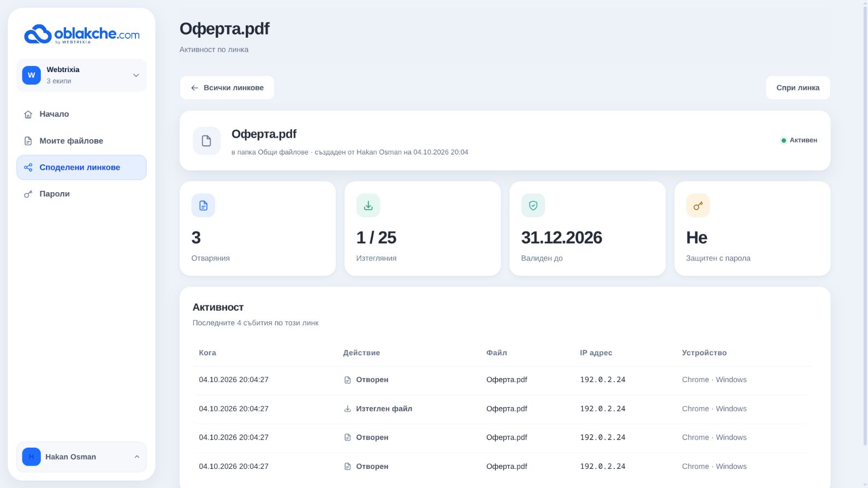
Task: Click the Изтеглен файл action text
Action: click(x=384, y=409)
